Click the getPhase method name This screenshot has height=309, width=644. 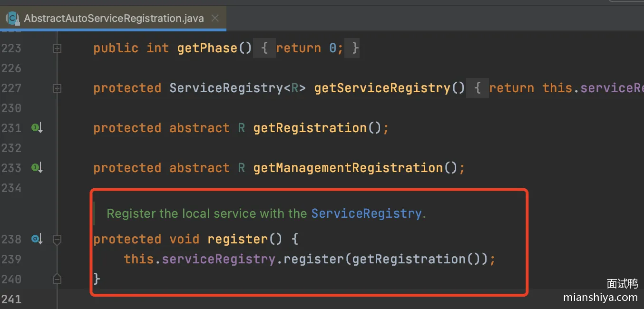[x=207, y=48]
